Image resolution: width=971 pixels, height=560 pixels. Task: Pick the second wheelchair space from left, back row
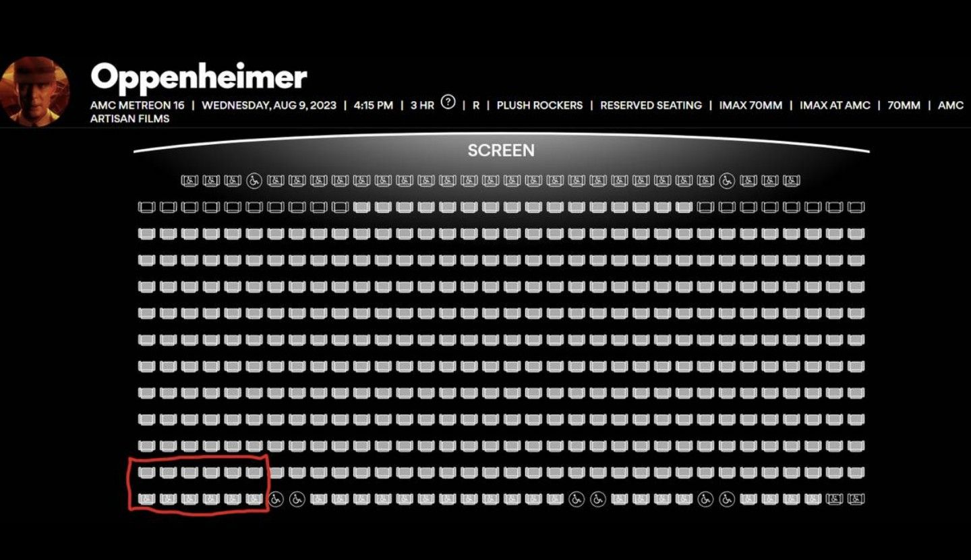coord(297,499)
